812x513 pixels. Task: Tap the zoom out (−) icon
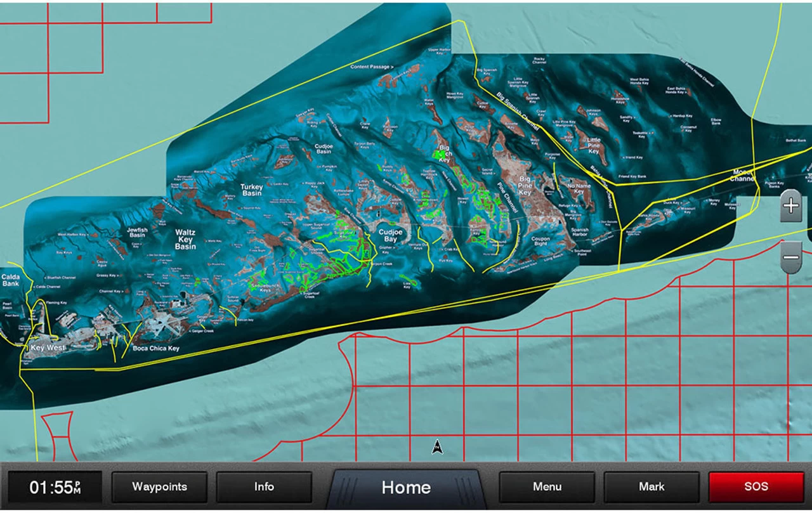pos(790,256)
